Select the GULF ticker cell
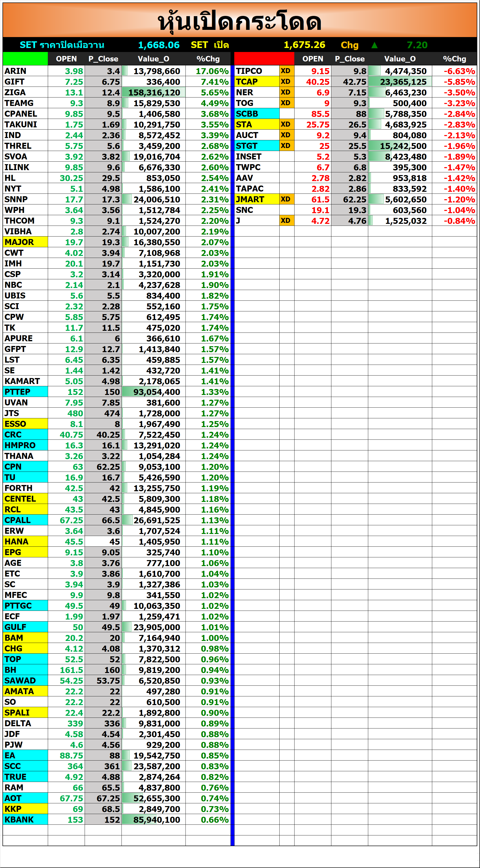 (x=25, y=627)
